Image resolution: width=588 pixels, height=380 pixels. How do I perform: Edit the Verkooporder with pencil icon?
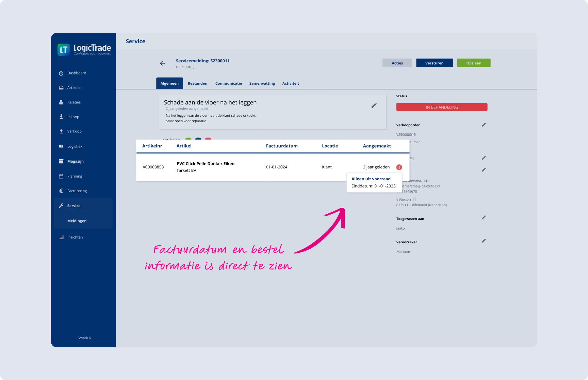tap(484, 125)
